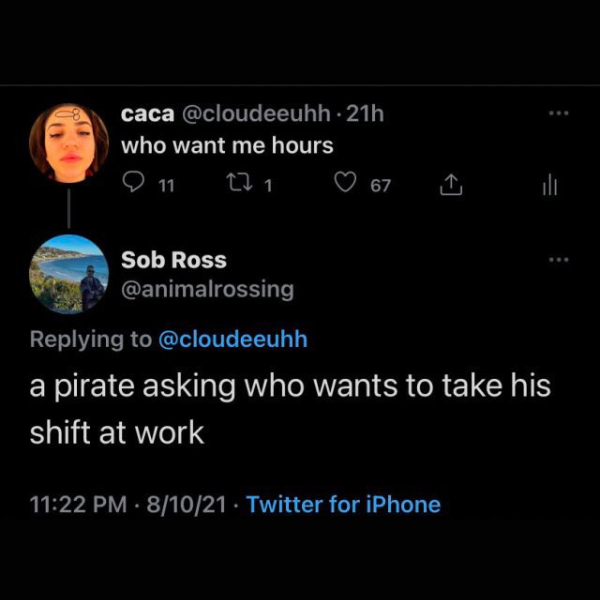Click the @cloudeeuhh link in Replying to
This screenshot has width=600, height=600.
click(x=233, y=339)
